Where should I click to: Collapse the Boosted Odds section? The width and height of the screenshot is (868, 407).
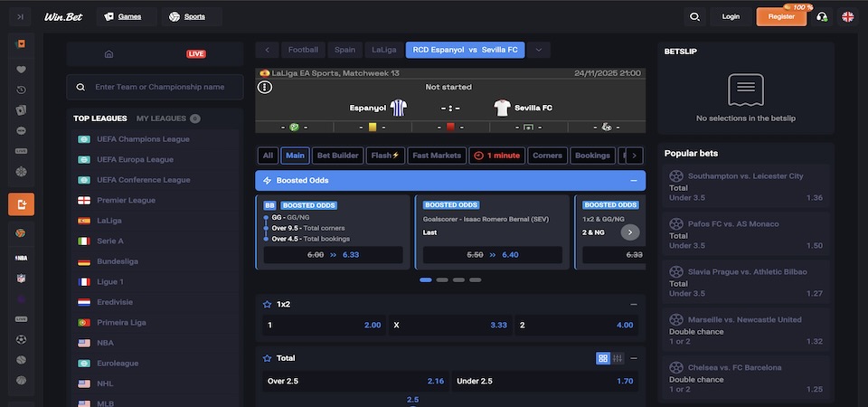(x=634, y=181)
